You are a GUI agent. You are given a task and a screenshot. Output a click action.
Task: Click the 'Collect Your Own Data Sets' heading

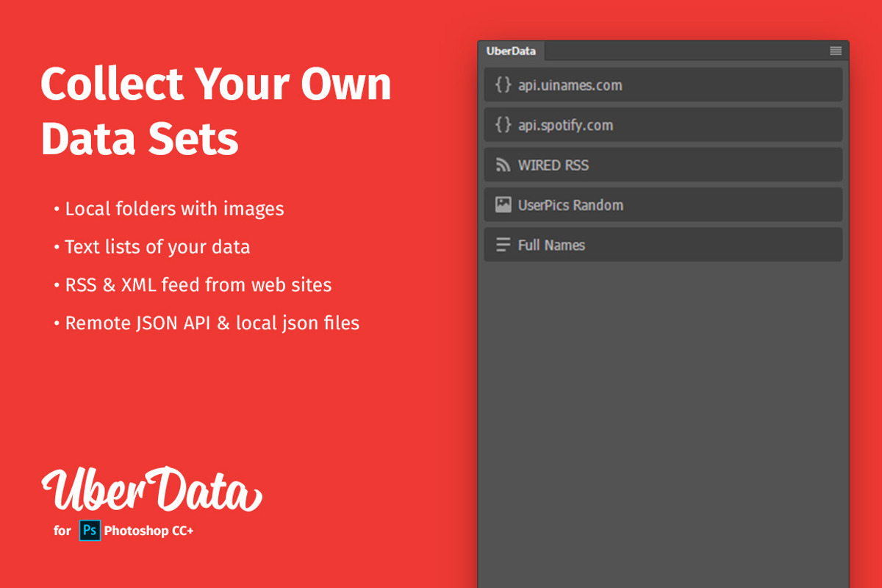216,111
